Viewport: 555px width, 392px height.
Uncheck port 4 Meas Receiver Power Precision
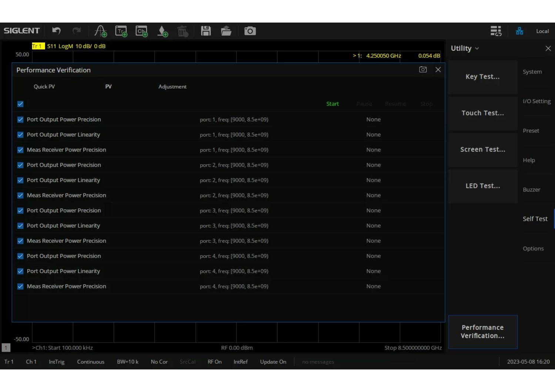coord(20,286)
